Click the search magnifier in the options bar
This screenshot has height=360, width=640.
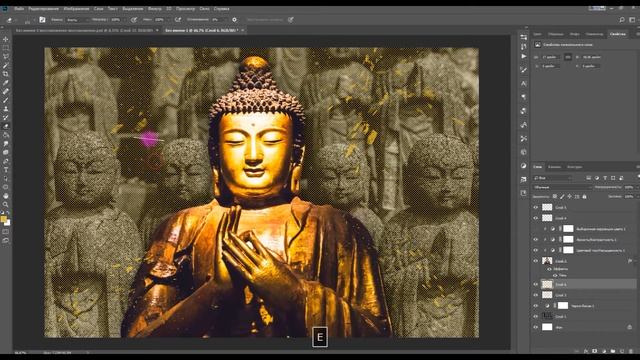pos(622,20)
